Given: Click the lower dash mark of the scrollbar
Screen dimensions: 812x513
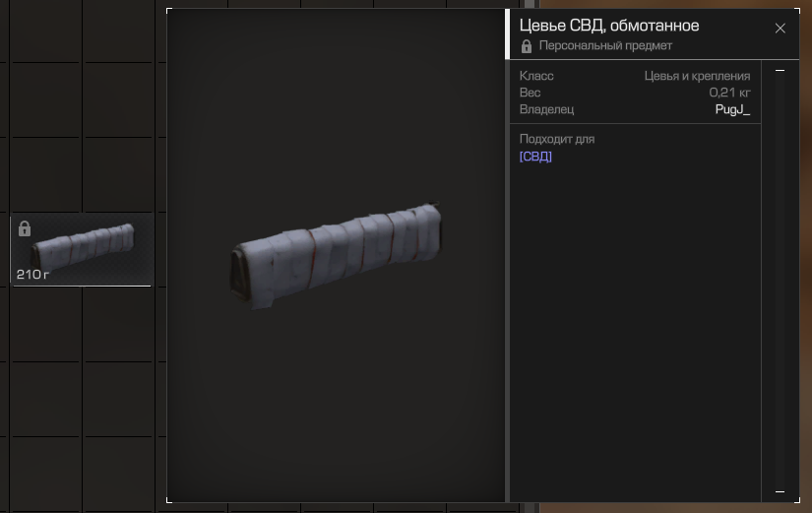Looking at the screenshot, I should click(x=780, y=491).
